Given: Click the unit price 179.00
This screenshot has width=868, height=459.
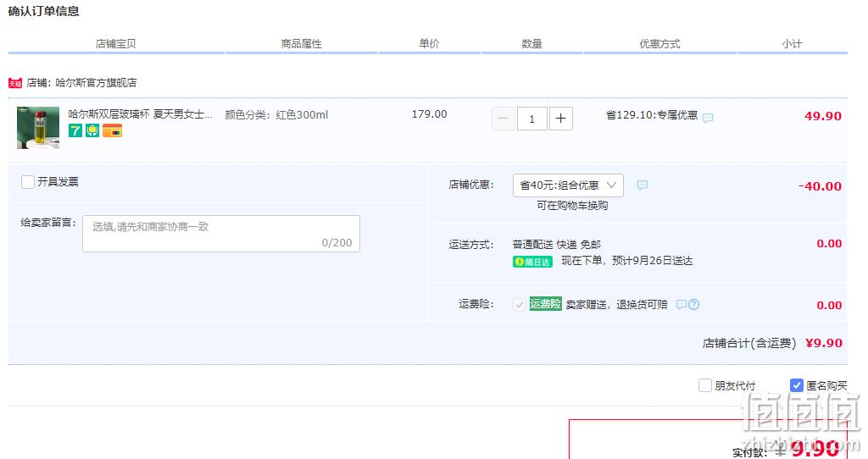Looking at the screenshot, I should [x=429, y=114].
